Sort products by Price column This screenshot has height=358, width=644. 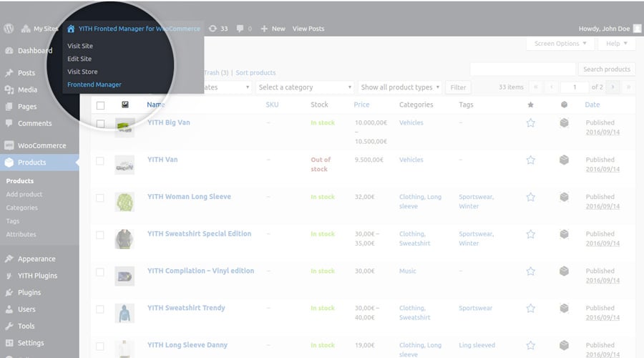pyautogui.click(x=361, y=105)
